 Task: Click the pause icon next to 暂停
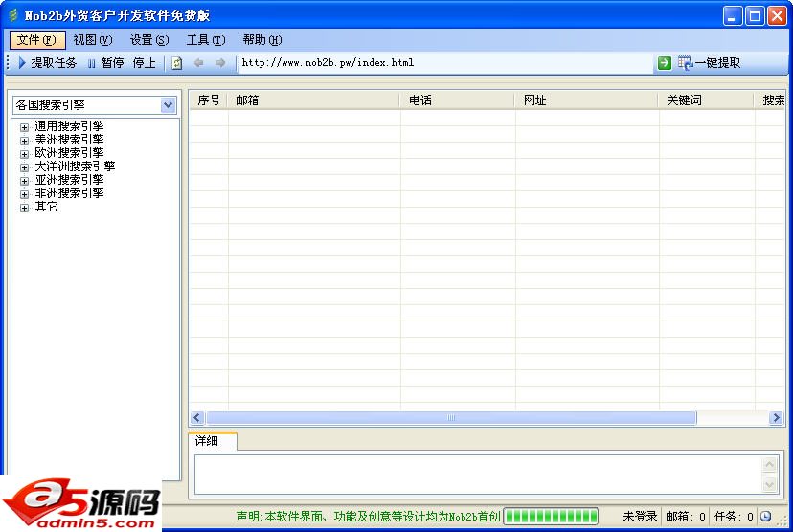[92, 63]
